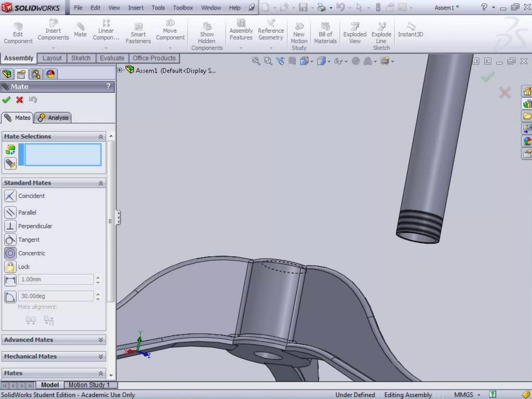Click the Tangent mate icon
Viewport: 532px width, 399px height.
[x=10, y=240]
